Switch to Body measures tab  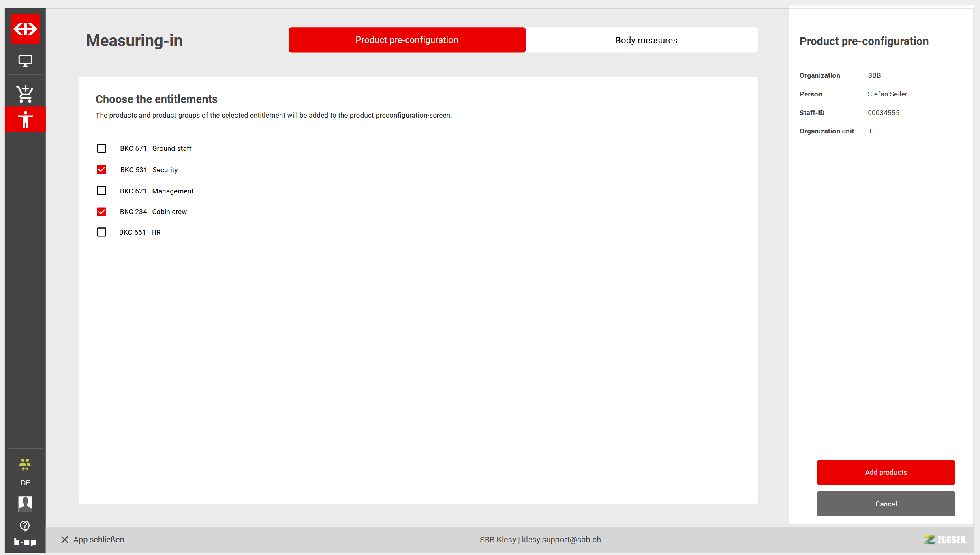tap(646, 40)
